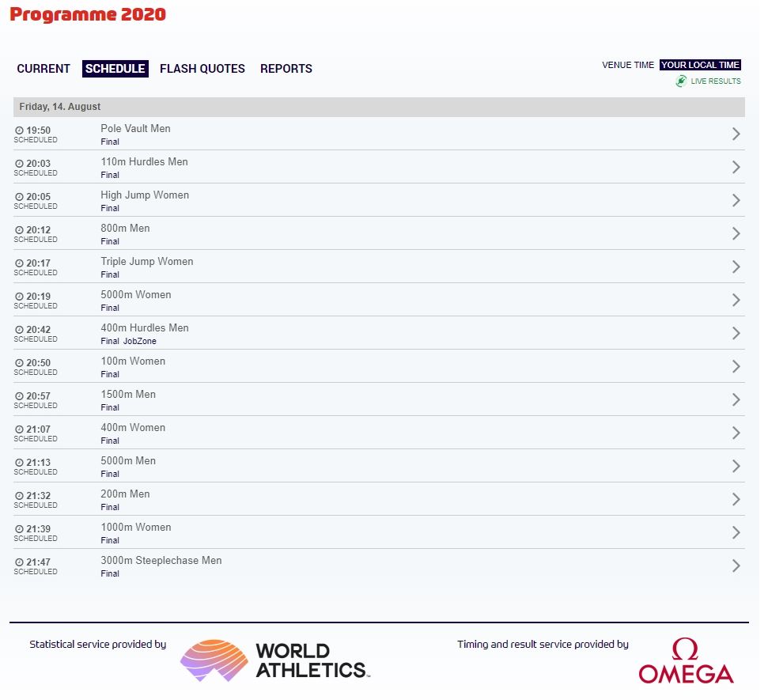Expand the 100m Women row chevron
Viewport: 768px width, 700px height.
[736, 366]
